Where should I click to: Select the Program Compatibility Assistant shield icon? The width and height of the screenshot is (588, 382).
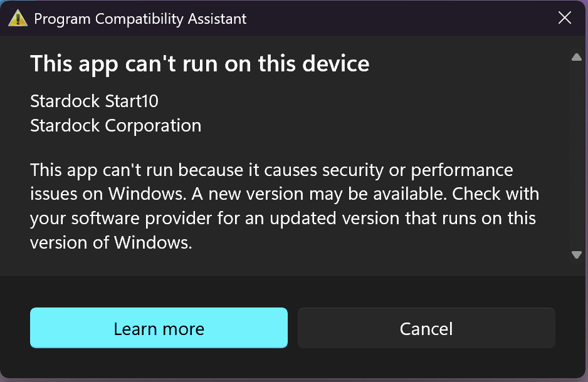click(17, 18)
